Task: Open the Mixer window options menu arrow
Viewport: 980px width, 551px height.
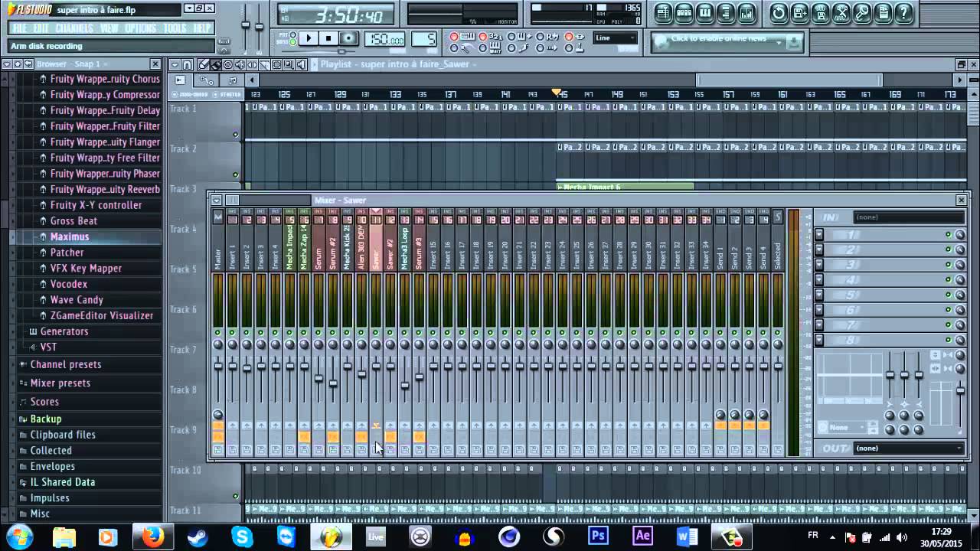Action: pos(217,201)
